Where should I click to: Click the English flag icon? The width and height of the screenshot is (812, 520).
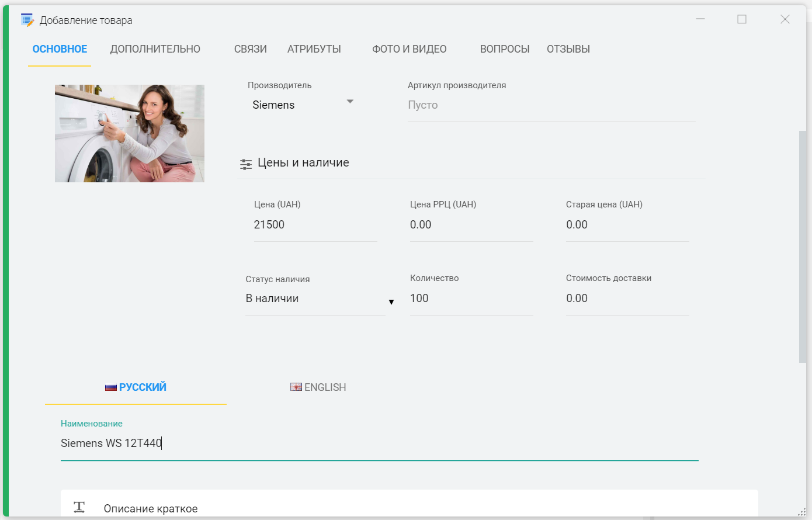pyautogui.click(x=296, y=387)
